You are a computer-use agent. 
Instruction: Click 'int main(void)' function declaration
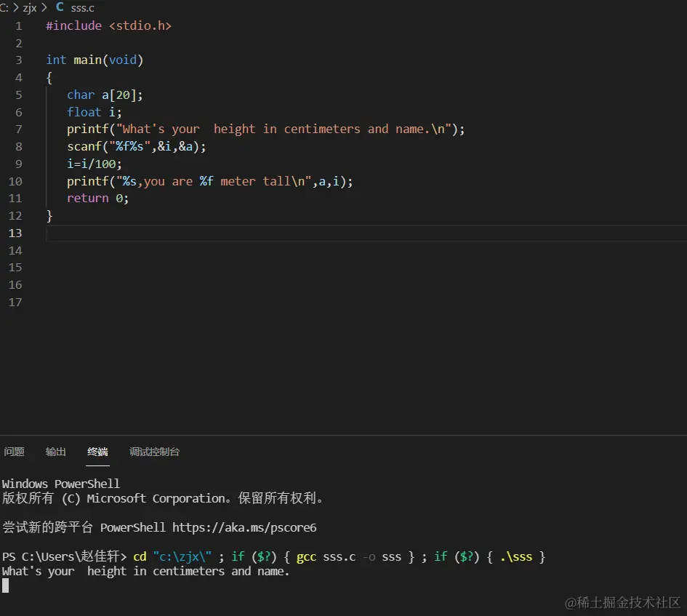click(x=95, y=60)
